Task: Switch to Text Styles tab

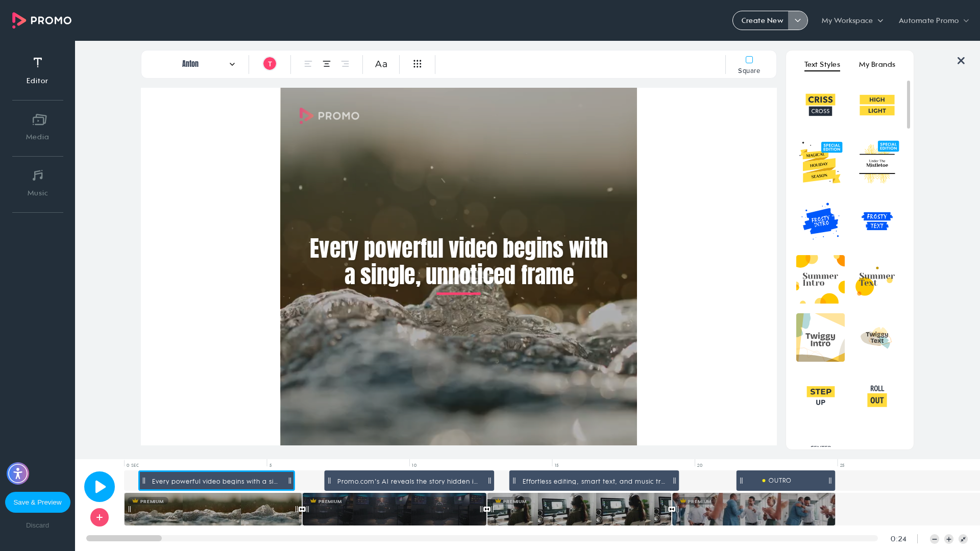Action: (x=822, y=65)
